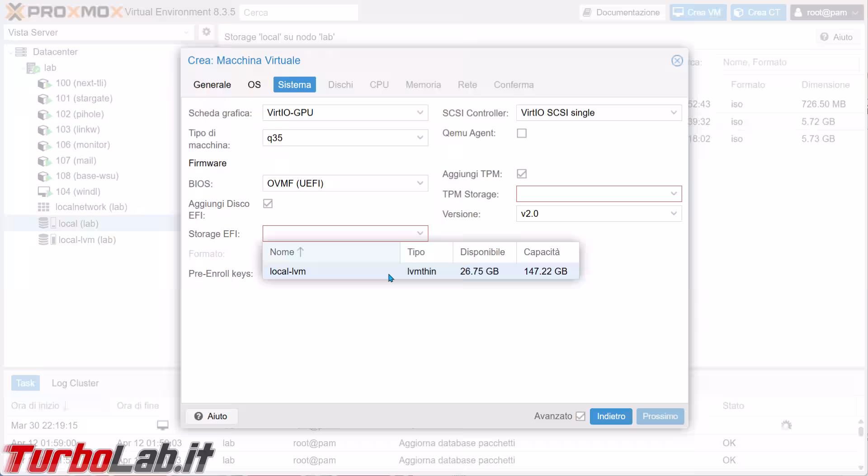The width and height of the screenshot is (868, 476).
Task: Switch to the OS tab
Action: pyautogui.click(x=254, y=85)
